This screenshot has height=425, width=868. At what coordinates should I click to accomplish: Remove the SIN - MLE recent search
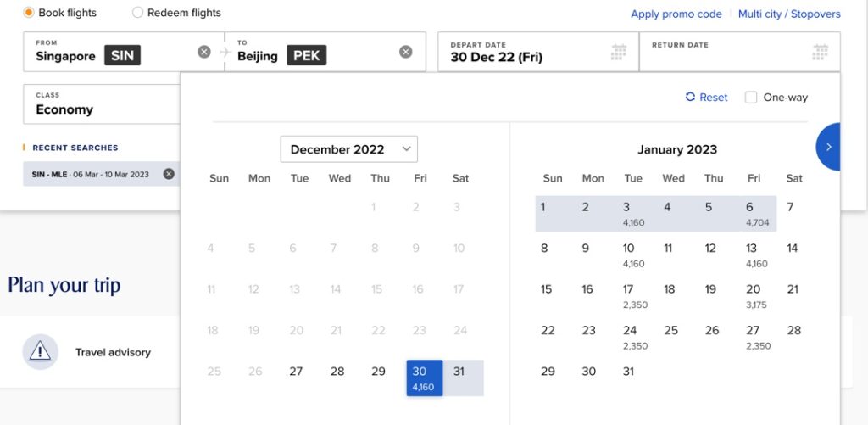[x=169, y=174]
